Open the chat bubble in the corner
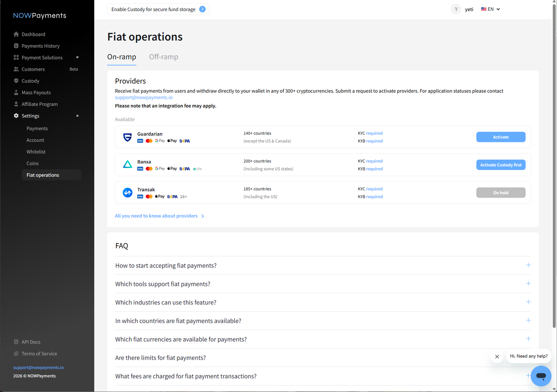This screenshot has height=392, width=557. 541,376
